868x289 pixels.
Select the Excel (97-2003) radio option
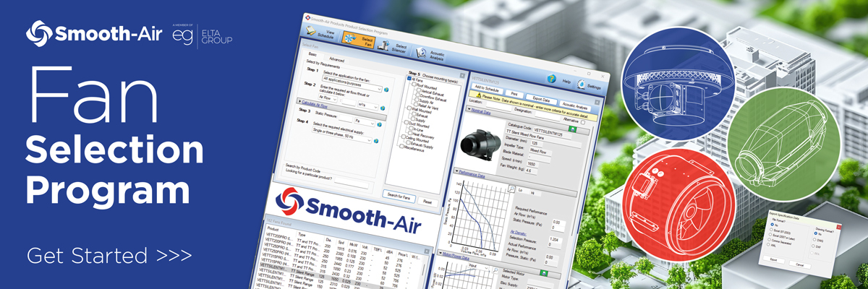pos(771,229)
